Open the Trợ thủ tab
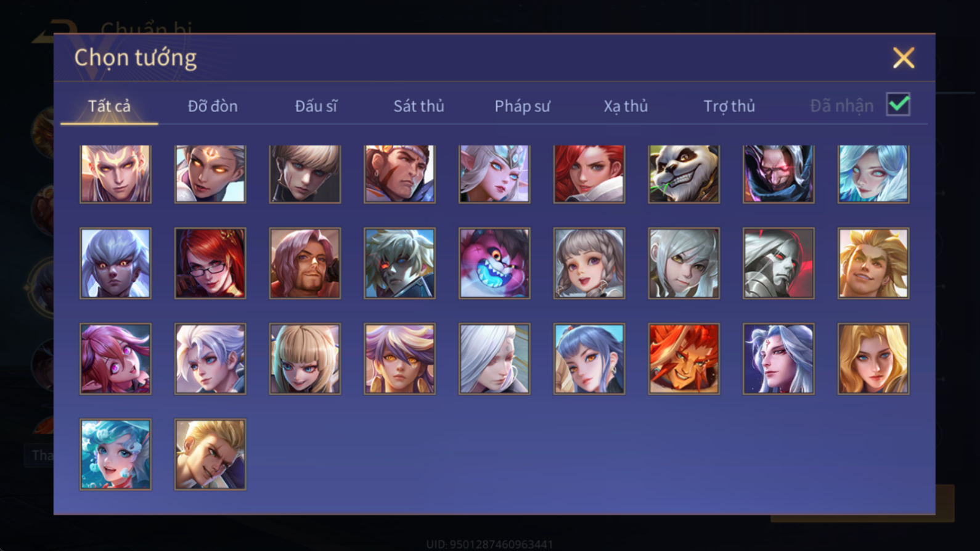This screenshot has height=551, width=980. point(729,106)
